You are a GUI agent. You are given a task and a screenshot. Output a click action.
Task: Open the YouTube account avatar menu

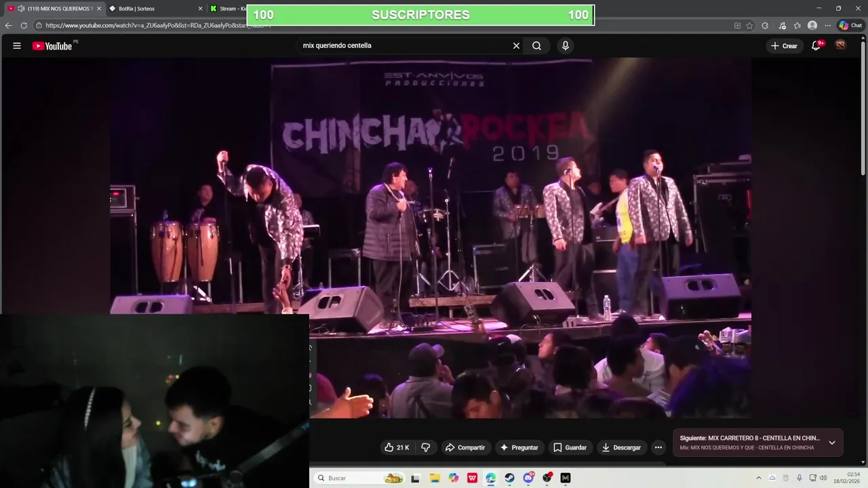(840, 45)
